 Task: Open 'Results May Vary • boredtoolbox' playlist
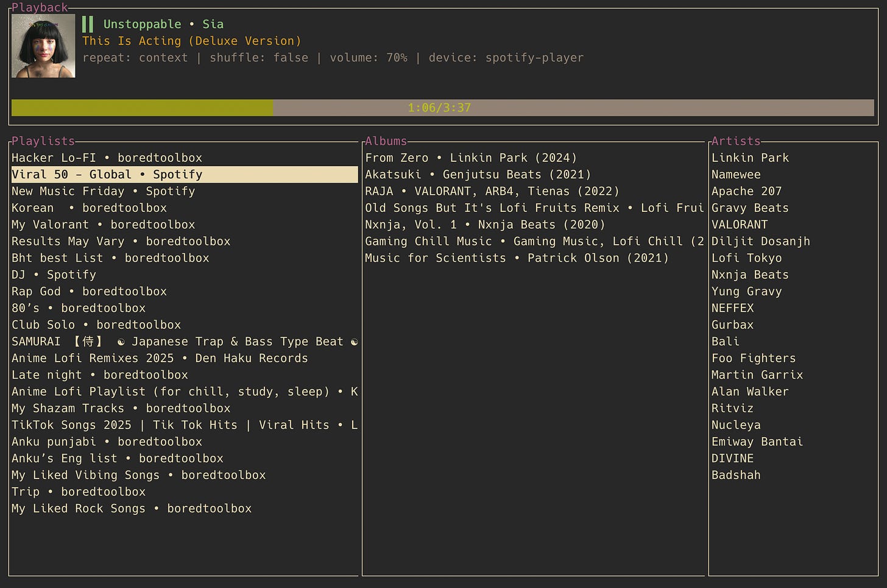click(x=121, y=241)
